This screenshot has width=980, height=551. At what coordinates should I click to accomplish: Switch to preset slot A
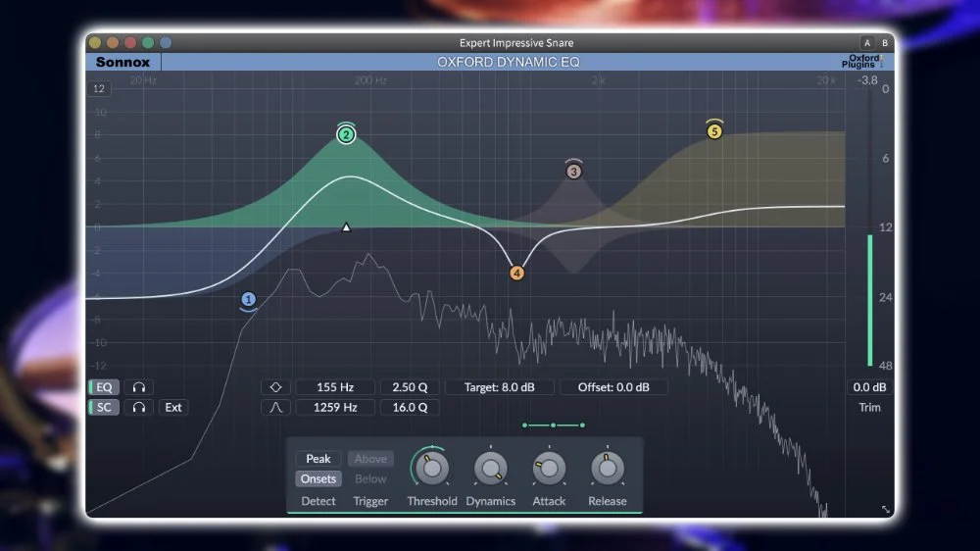point(867,42)
